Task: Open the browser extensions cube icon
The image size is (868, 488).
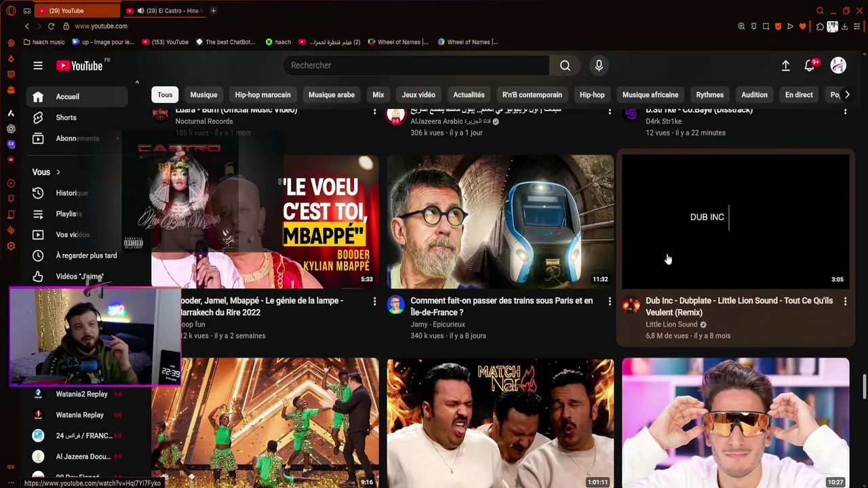Action: [x=820, y=26]
